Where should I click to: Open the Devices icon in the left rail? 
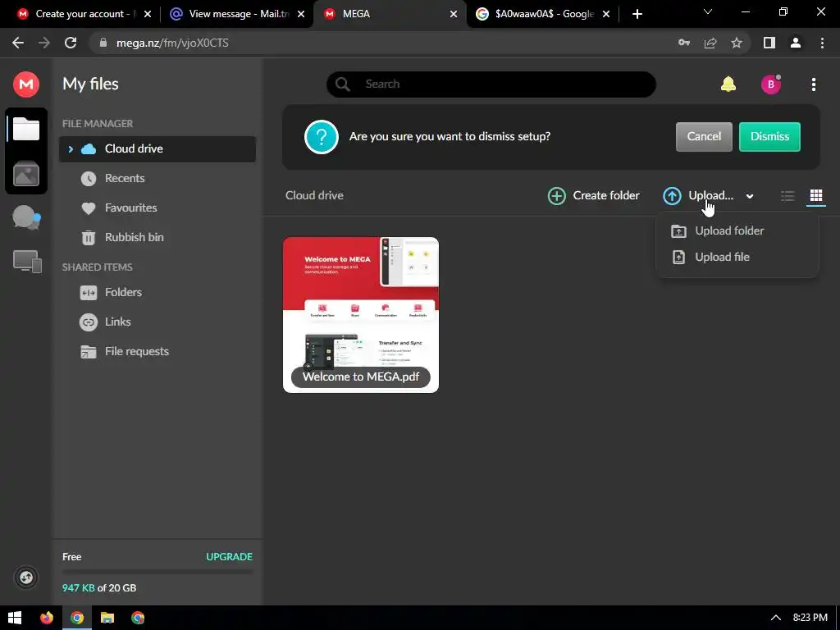click(x=27, y=262)
